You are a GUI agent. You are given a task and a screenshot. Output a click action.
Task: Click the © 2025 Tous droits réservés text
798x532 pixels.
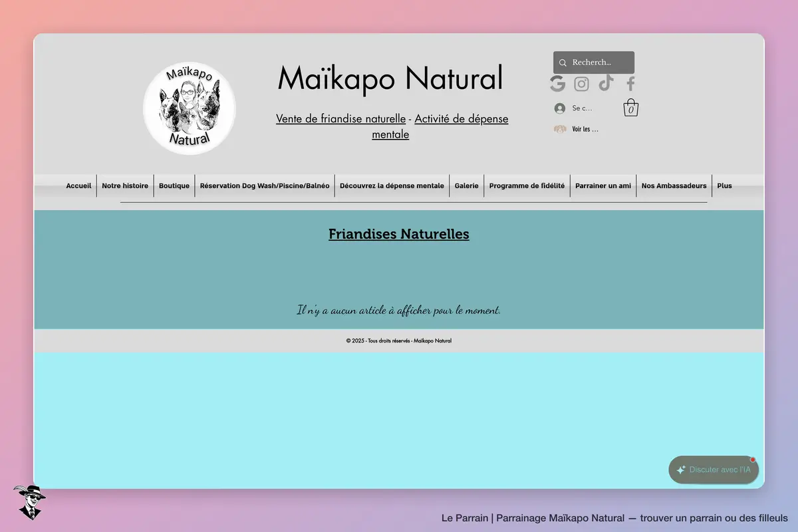coord(399,340)
